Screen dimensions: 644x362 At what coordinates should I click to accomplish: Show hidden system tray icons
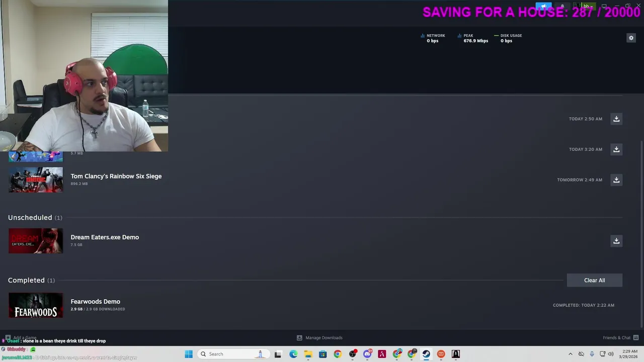tap(570, 354)
